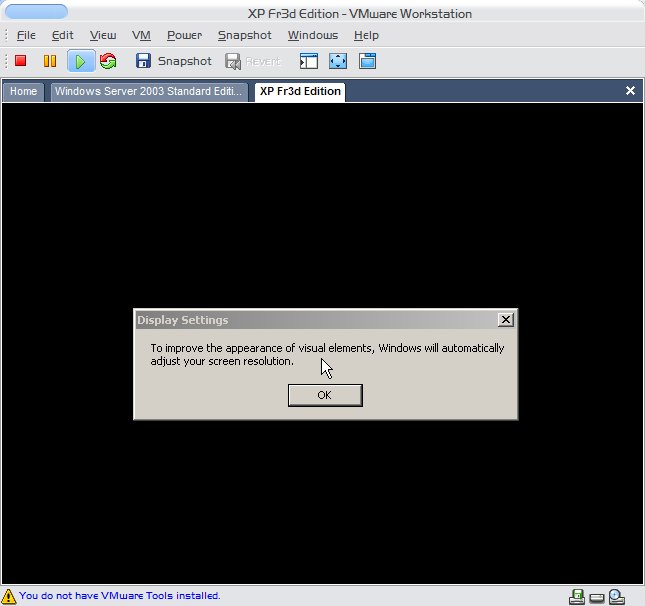Screen dimensions: 645x606
Task: Click the CD-ROM device status icon
Action: [x=617, y=597]
